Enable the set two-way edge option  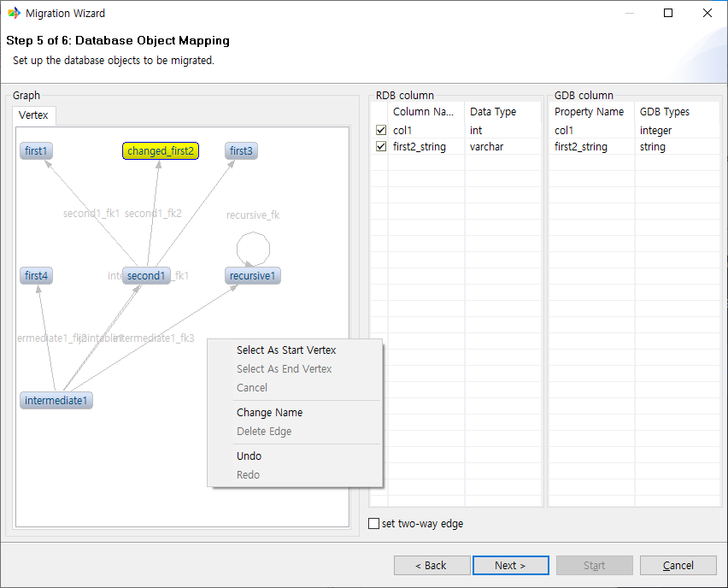(x=373, y=524)
